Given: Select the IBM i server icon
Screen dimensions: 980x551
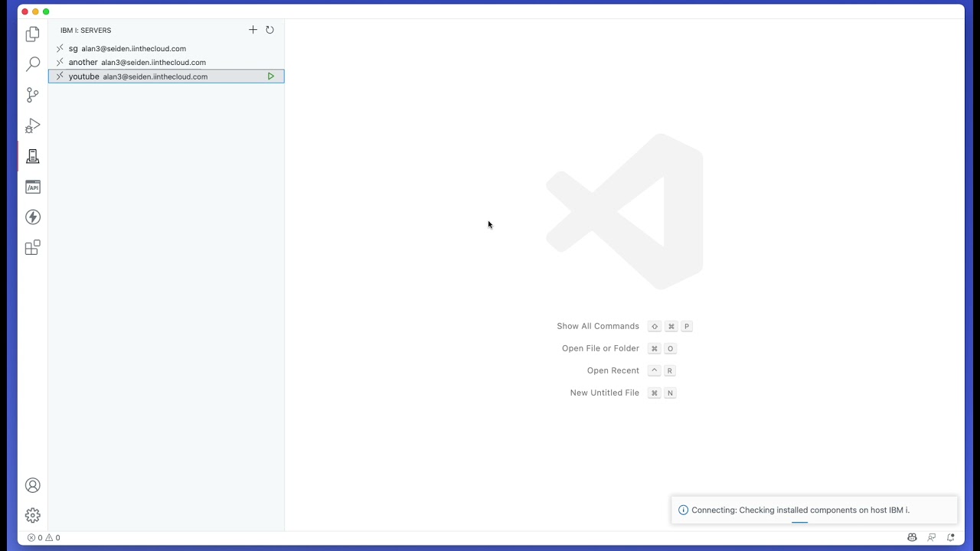Looking at the screenshot, I should pos(33,156).
